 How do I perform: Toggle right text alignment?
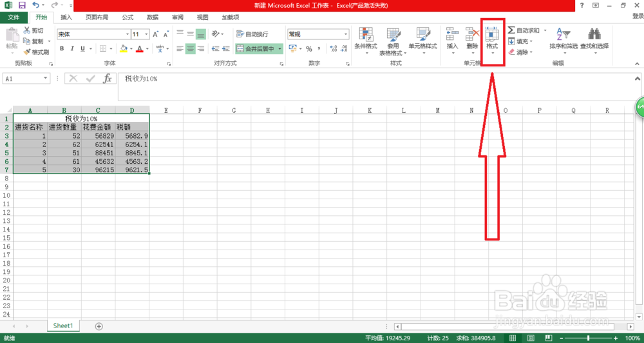coord(200,48)
